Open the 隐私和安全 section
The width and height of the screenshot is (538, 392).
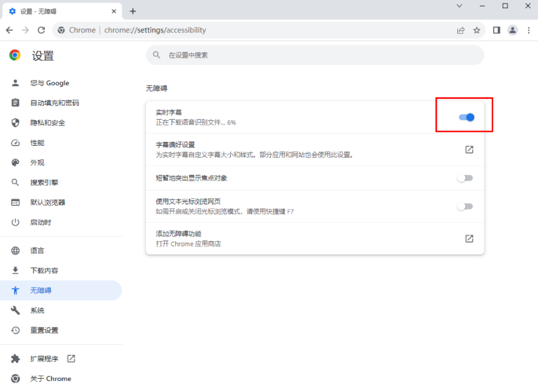click(61, 123)
